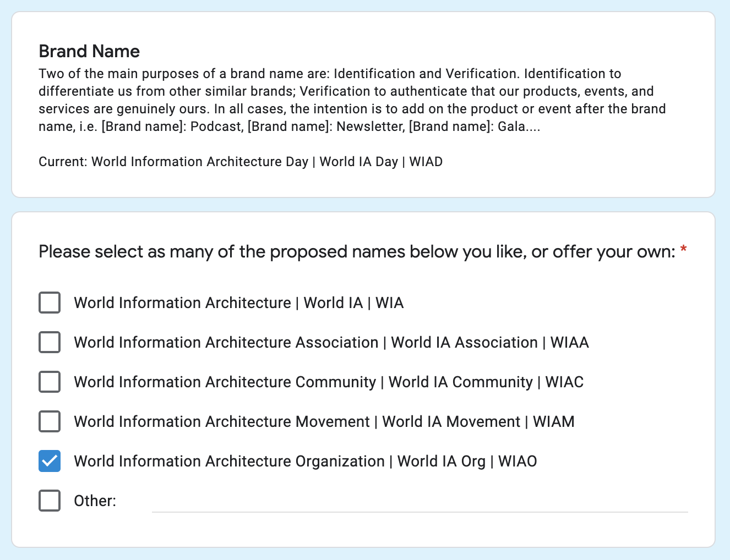Click the 'Brand Name' section heading
The height and width of the screenshot is (560, 730).
(89, 51)
